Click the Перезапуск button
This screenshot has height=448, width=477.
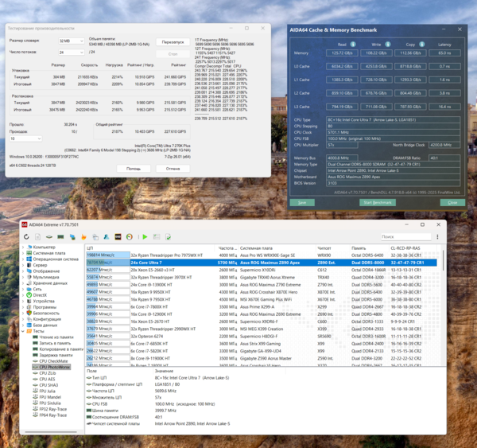[x=173, y=42]
